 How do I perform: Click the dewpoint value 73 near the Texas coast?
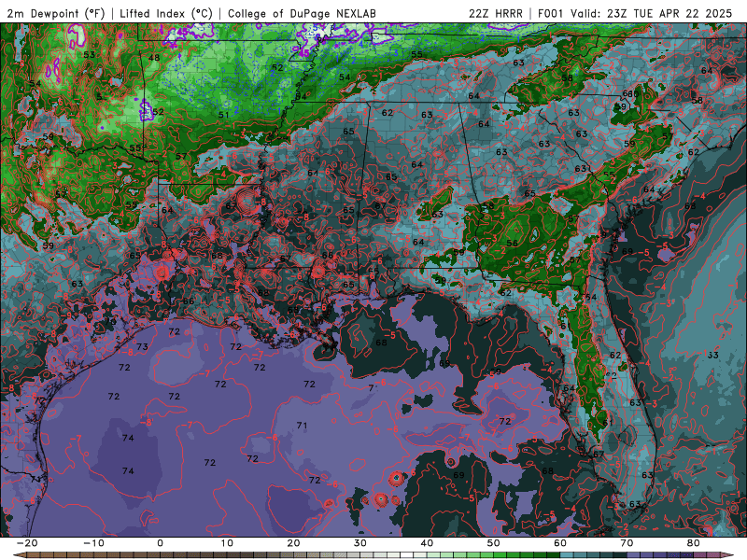(143, 346)
